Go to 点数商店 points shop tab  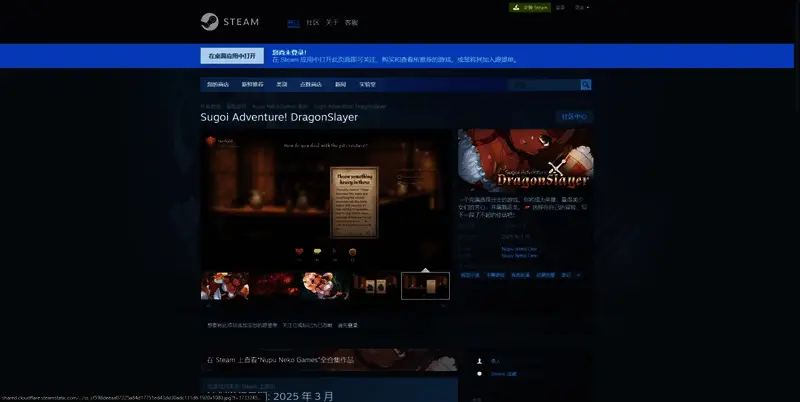click(311, 85)
